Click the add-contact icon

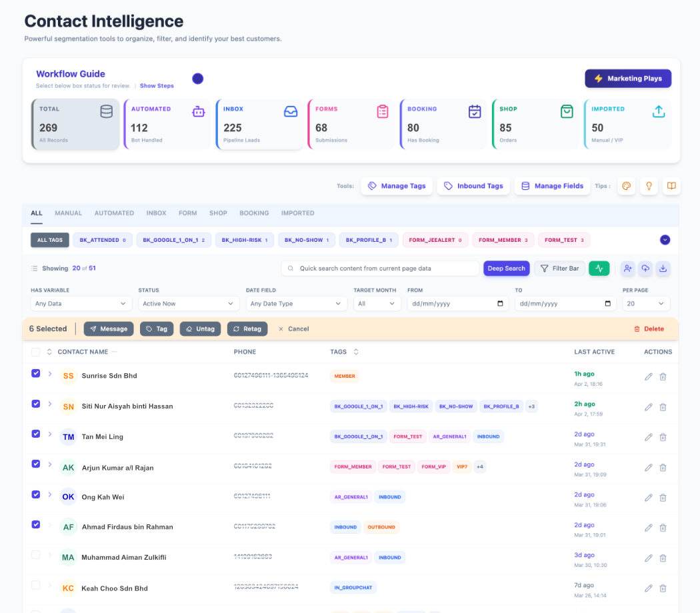pos(627,268)
